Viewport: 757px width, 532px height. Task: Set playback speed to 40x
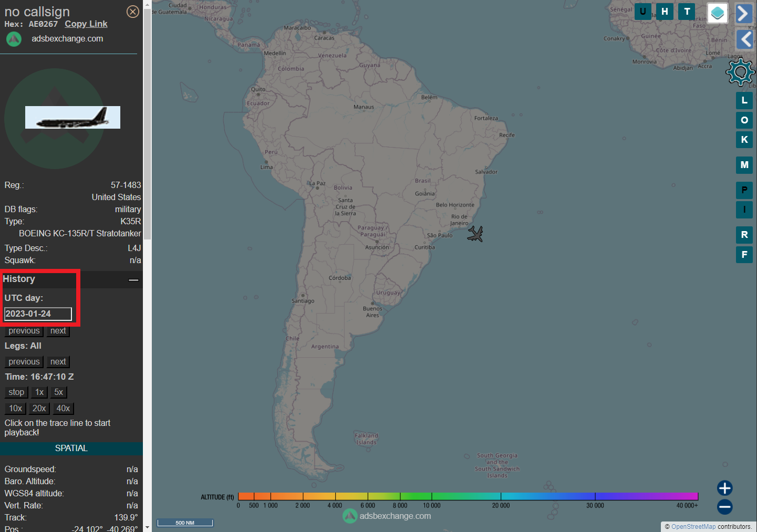tap(64, 409)
